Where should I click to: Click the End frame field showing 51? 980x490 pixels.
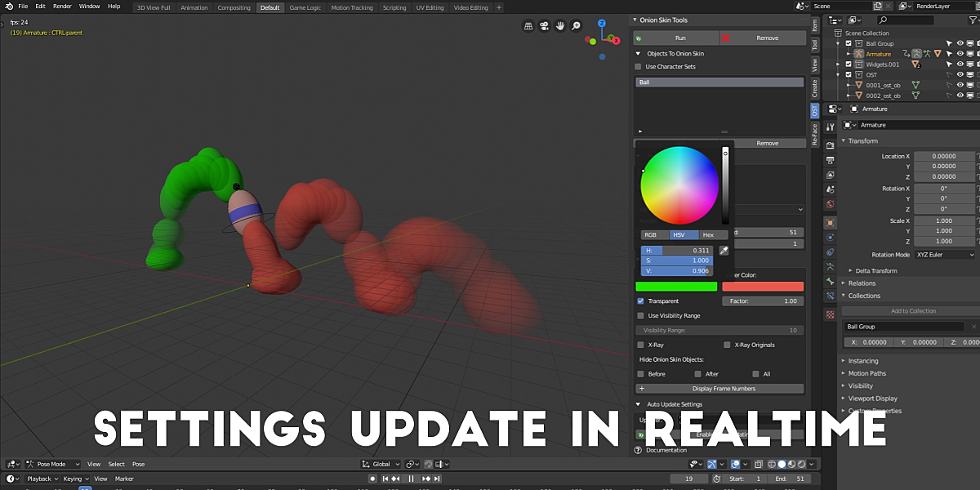coord(791,479)
